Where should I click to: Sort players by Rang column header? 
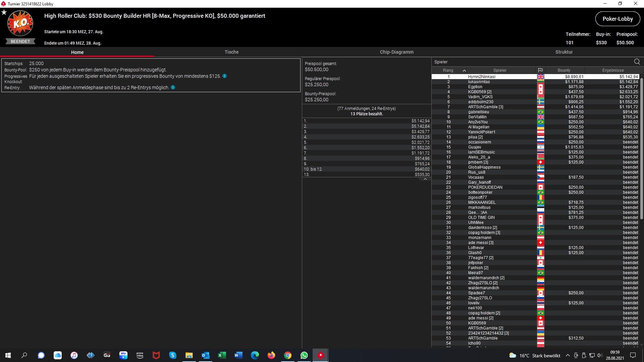[448, 70]
